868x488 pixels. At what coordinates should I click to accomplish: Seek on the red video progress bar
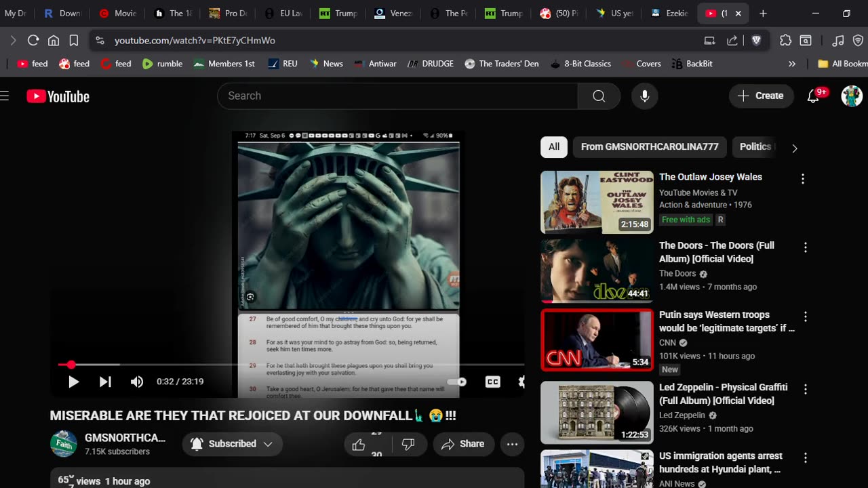point(291,365)
